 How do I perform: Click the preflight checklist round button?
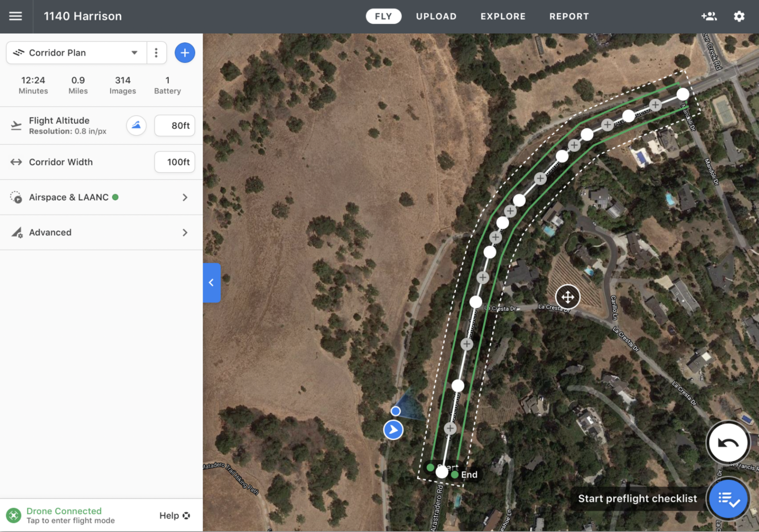point(729,499)
